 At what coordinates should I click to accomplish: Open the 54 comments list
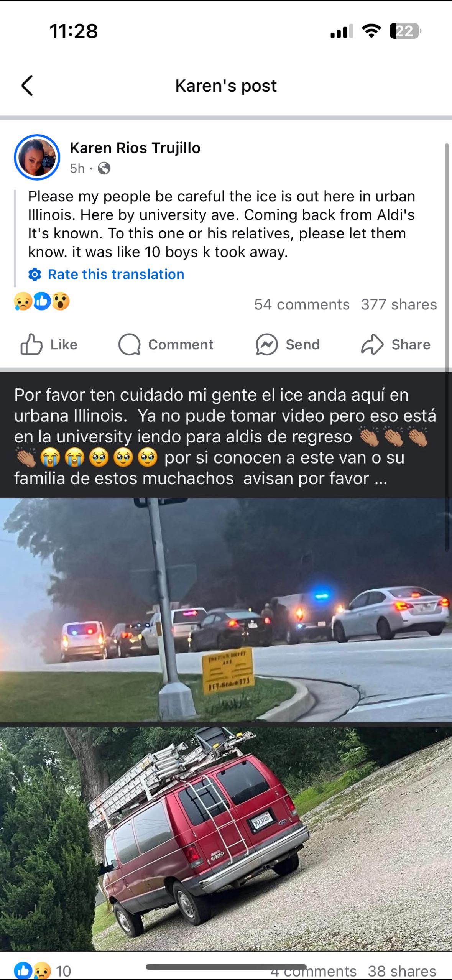pyautogui.click(x=302, y=304)
